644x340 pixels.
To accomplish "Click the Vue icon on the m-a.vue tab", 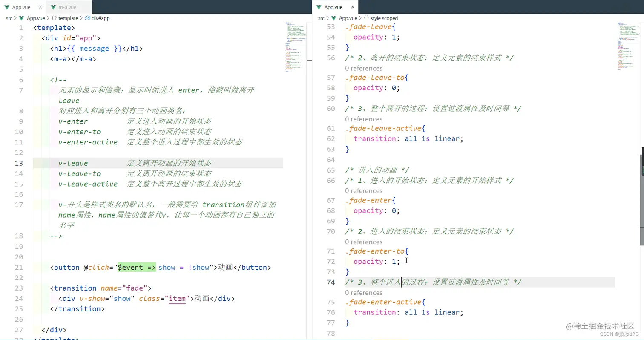I will pos(53,7).
